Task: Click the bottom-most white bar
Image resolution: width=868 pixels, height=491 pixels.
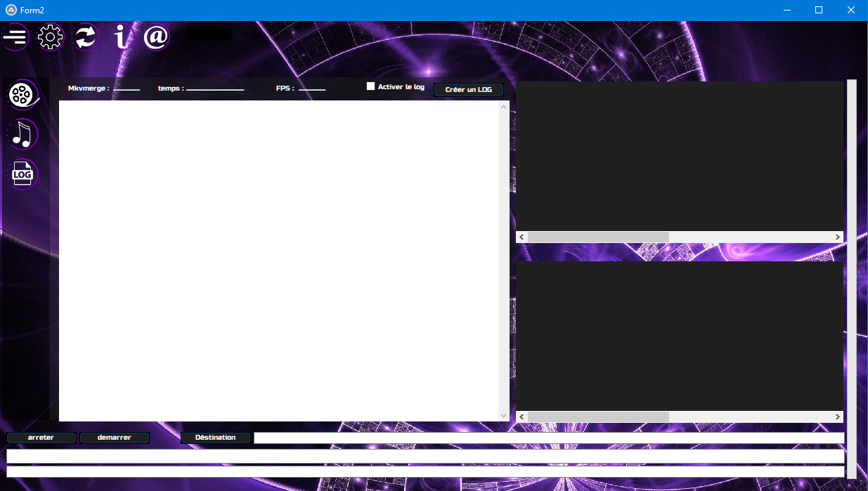Action: 425,472
